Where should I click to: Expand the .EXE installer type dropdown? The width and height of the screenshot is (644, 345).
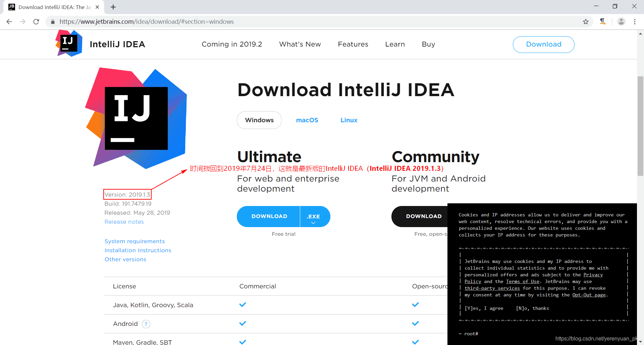[315, 216]
